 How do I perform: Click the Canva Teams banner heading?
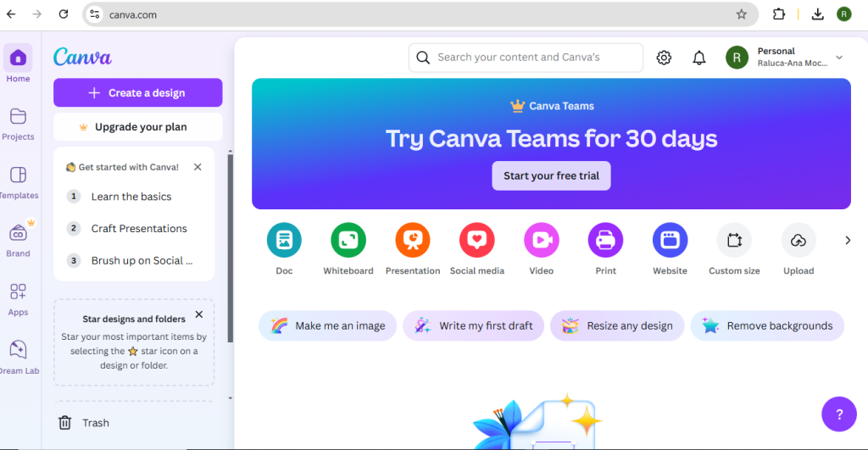(551, 139)
